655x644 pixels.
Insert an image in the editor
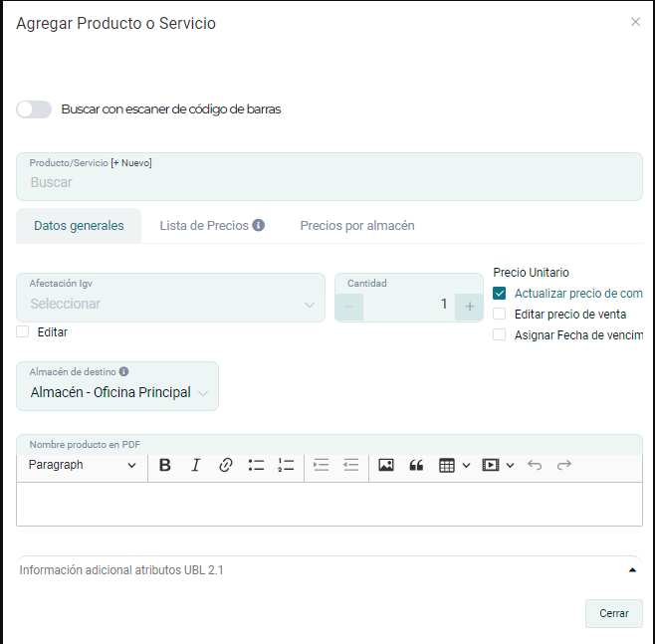click(x=386, y=465)
